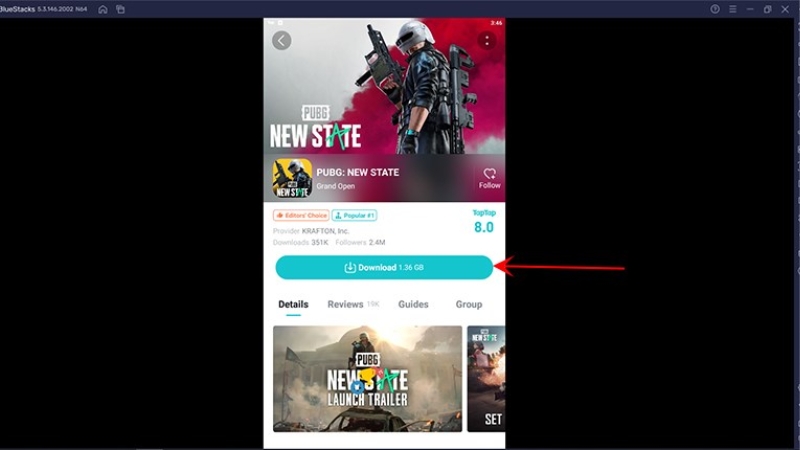Follow PUBG: NEW STATE with heart icon
800x450 pixels.
[x=489, y=178]
